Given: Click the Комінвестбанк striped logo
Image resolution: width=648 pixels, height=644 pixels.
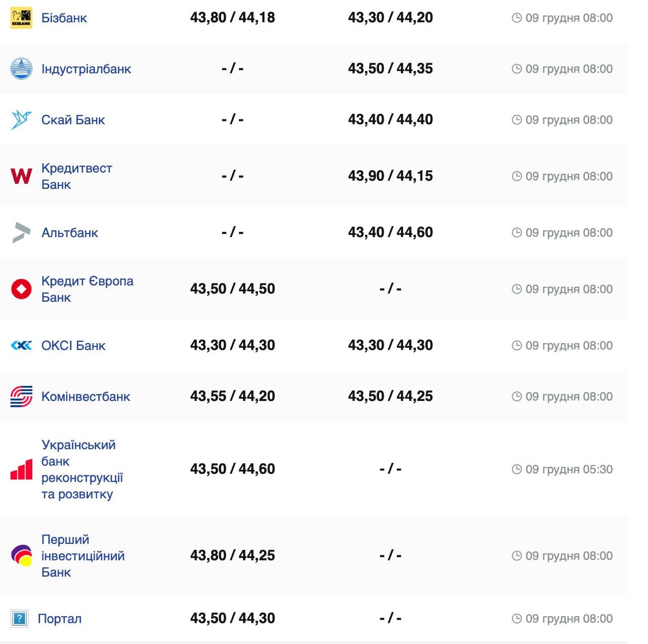Looking at the screenshot, I should pyautogui.click(x=21, y=396).
